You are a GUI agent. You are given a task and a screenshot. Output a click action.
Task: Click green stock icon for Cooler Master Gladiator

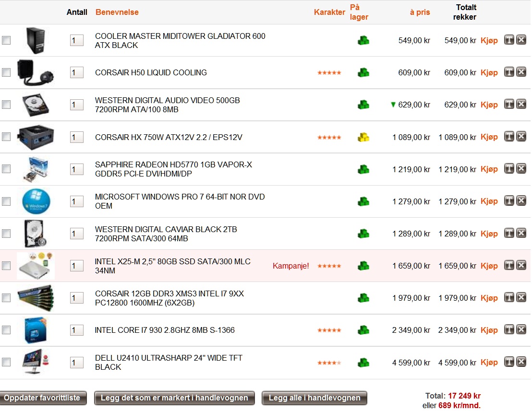(x=363, y=41)
